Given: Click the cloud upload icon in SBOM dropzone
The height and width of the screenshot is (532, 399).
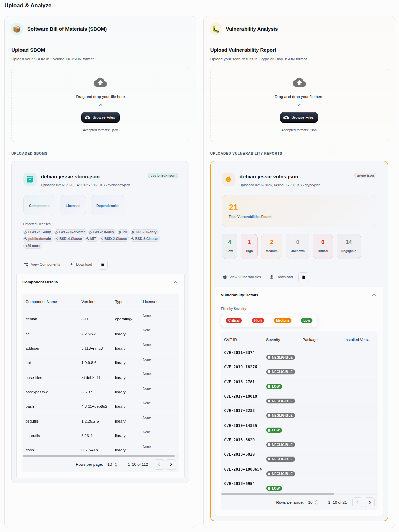Looking at the screenshot, I should [100, 82].
